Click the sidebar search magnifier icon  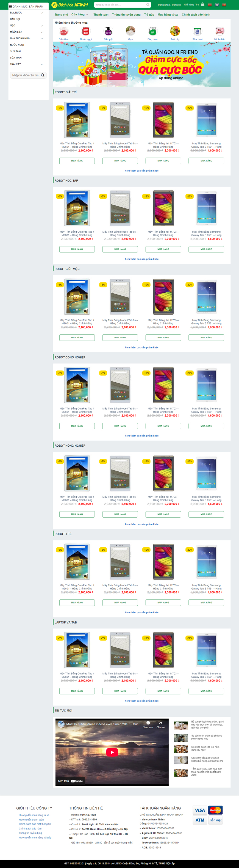pyautogui.click(x=43, y=75)
